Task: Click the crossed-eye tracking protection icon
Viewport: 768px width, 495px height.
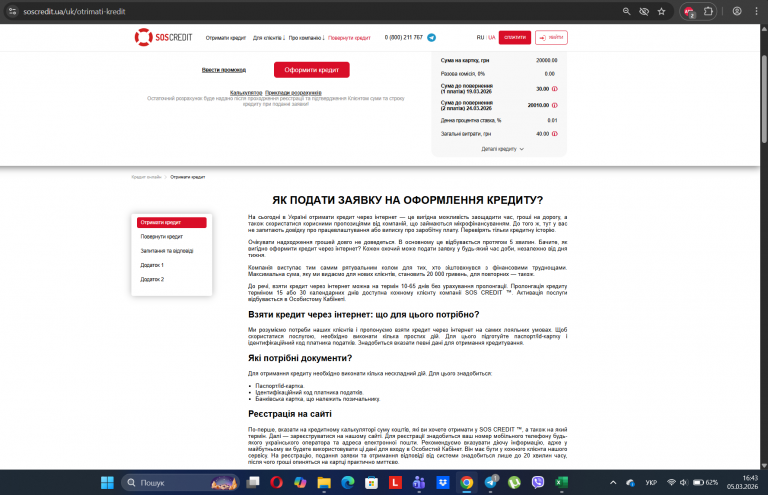Action: (644, 11)
